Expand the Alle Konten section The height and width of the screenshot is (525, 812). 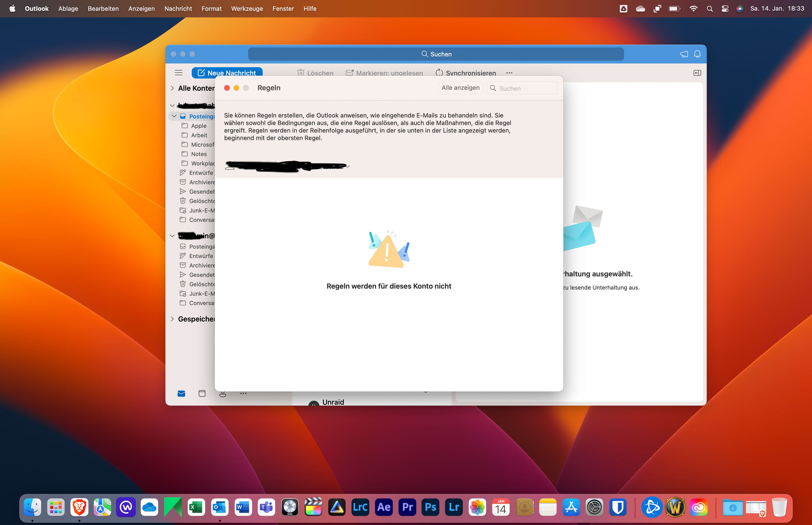coord(172,88)
